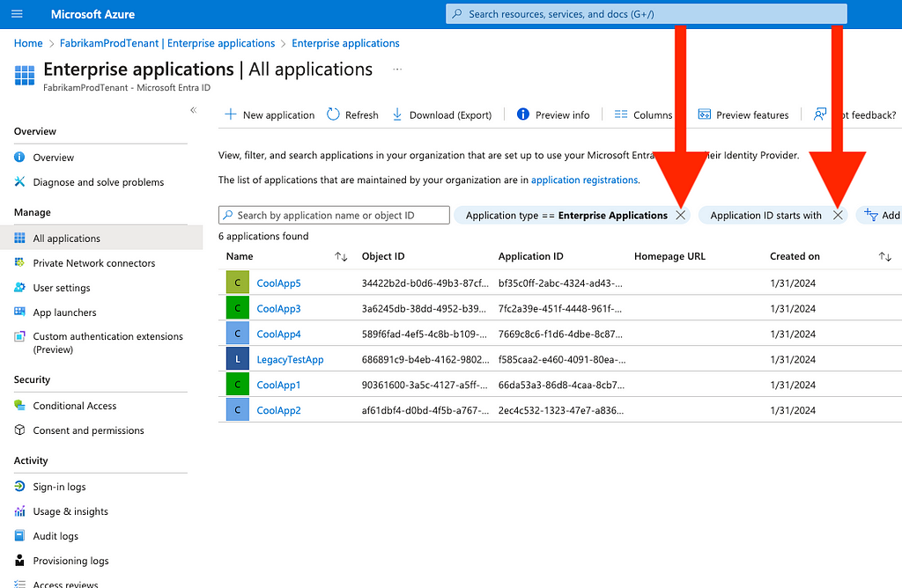Open FabrikamProdTenant Enterprise applications breadcrumb
Image resolution: width=902 pixels, height=588 pixels.
point(167,43)
